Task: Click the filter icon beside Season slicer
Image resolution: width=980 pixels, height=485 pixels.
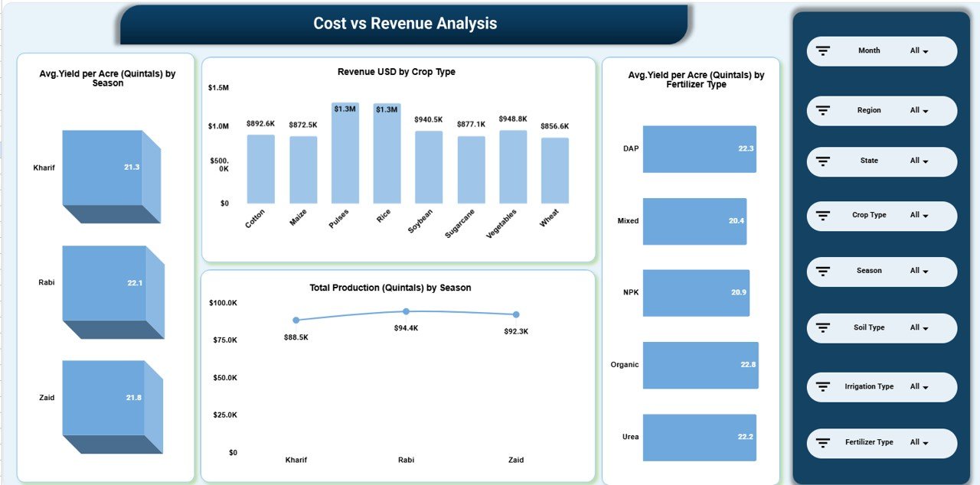Action: tap(822, 272)
